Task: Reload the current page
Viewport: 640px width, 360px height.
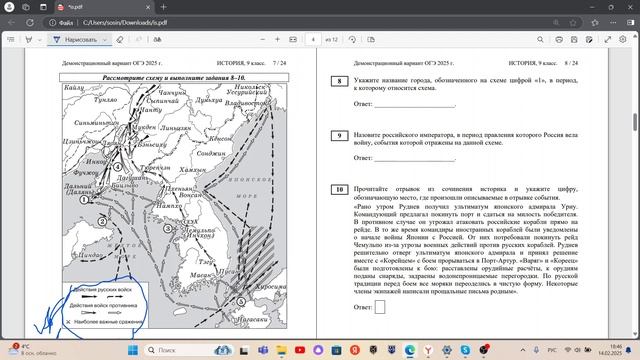Action: pos(30,22)
